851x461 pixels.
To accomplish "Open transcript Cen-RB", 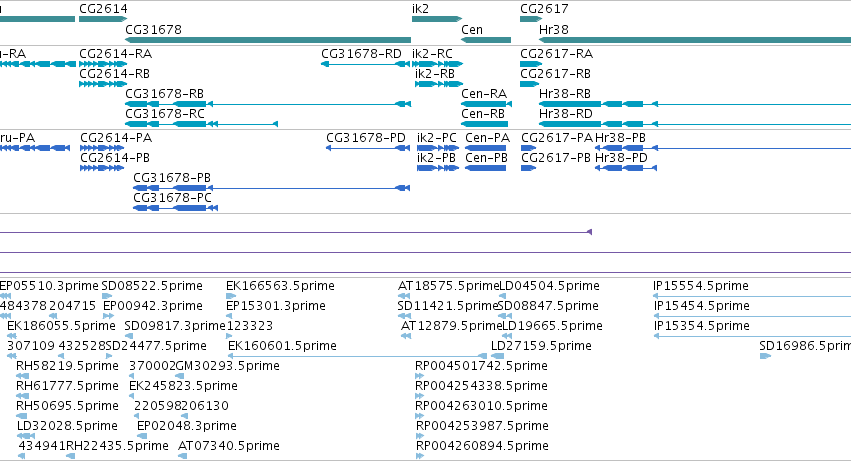I will [x=483, y=113].
